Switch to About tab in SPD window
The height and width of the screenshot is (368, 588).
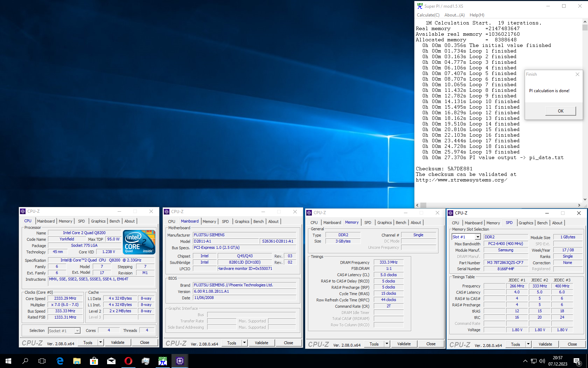pos(557,223)
